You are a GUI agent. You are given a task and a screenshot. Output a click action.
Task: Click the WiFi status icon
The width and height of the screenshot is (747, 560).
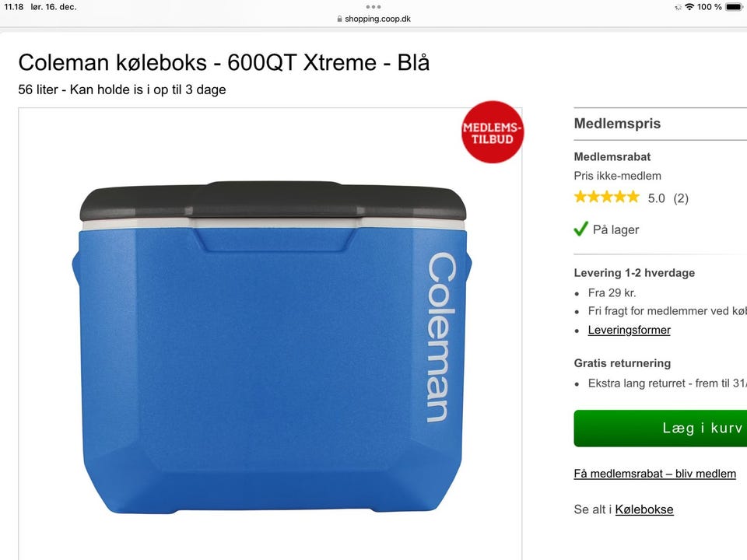pos(689,7)
